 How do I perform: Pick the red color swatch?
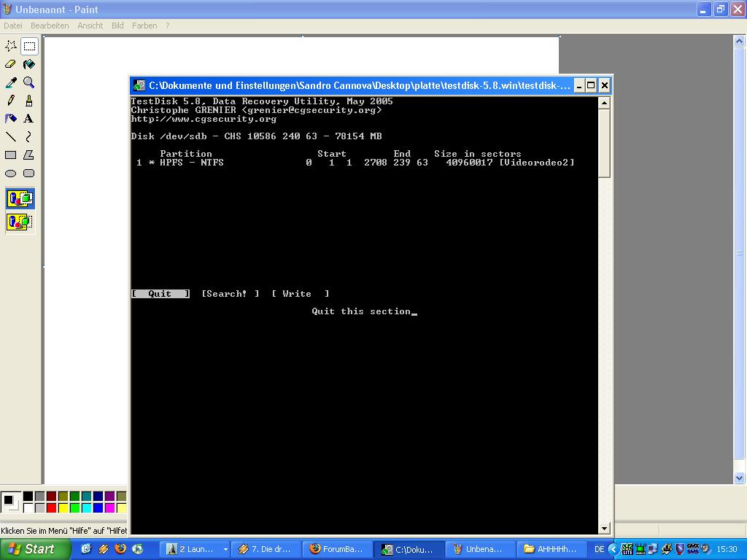point(52,508)
